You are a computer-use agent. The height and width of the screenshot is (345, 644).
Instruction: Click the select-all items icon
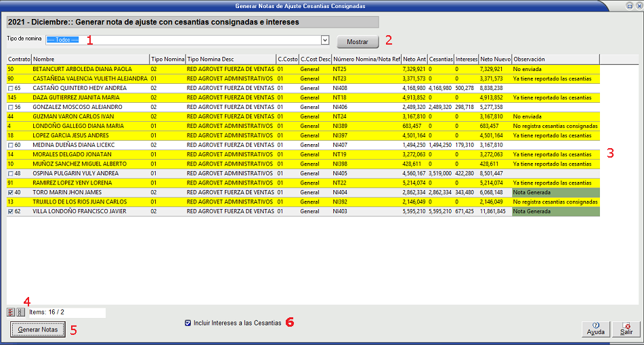pos(11,313)
